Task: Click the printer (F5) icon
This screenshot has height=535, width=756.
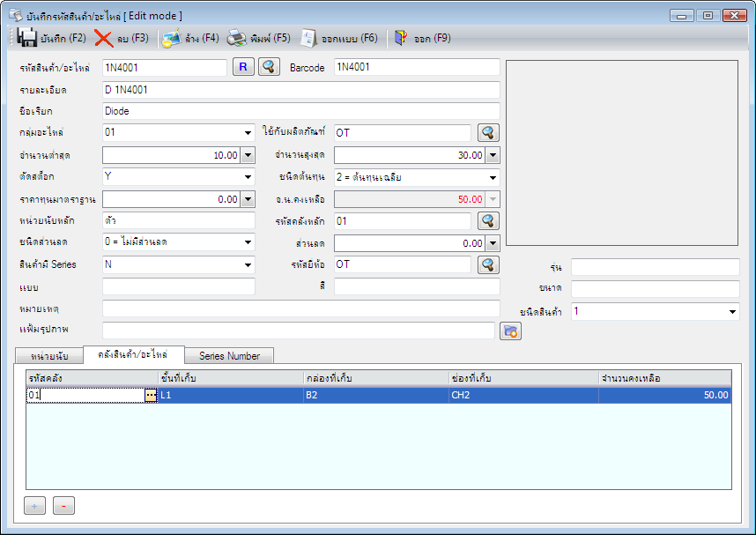Action: [236, 38]
